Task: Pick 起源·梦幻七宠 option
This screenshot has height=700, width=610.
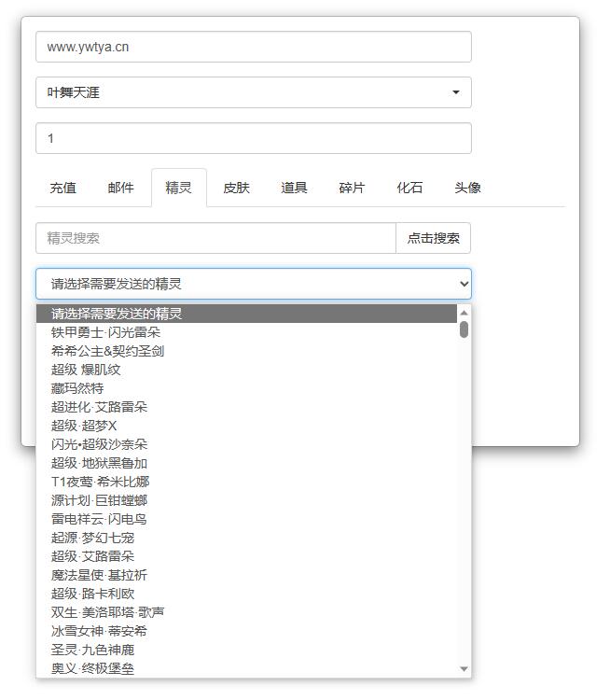Action: [246, 538]
